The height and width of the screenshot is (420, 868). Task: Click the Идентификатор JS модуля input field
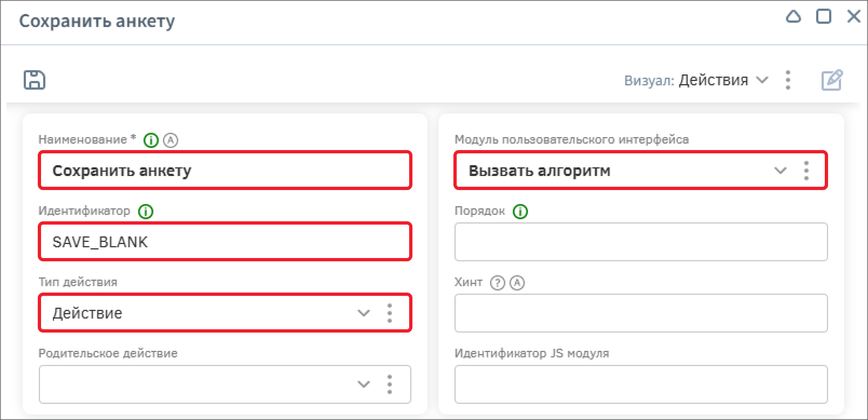pos(641,384)
